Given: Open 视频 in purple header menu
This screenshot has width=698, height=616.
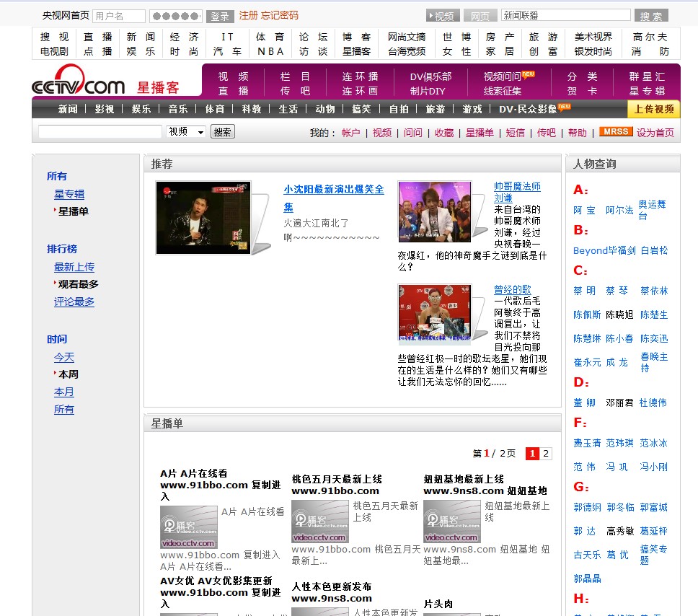Looking at the screenshot, I should click(x=233, y=76).
